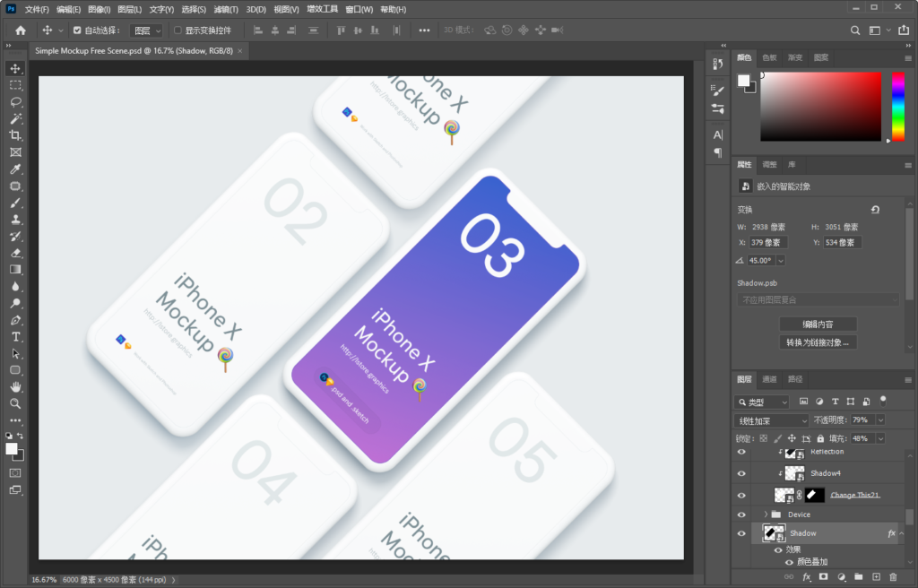Image resolution: width=918 pixels, height=588 pixels.
Task: Click the foreground color swatch in toolbar
Action: 12,448
